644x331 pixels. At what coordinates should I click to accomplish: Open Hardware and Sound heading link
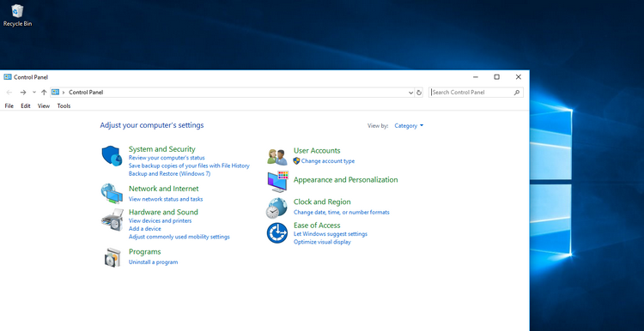pyautogui.click(x=163, y=212)
